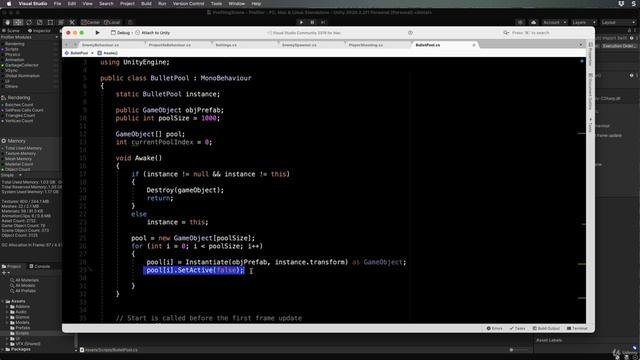
Task: Switch to Settings.cs tab
Action: click(x=226, y=45)
